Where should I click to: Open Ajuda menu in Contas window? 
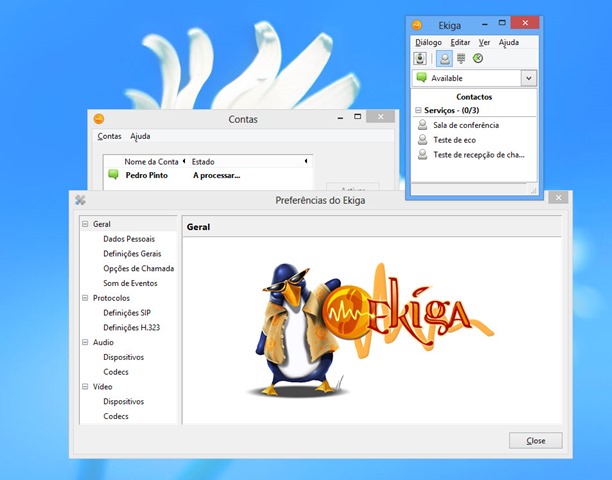(140, 136)
